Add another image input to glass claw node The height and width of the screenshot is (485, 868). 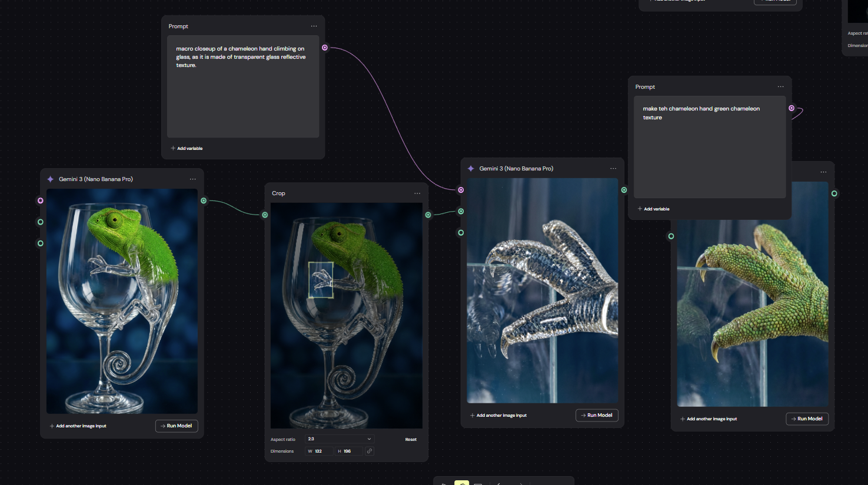498,416
